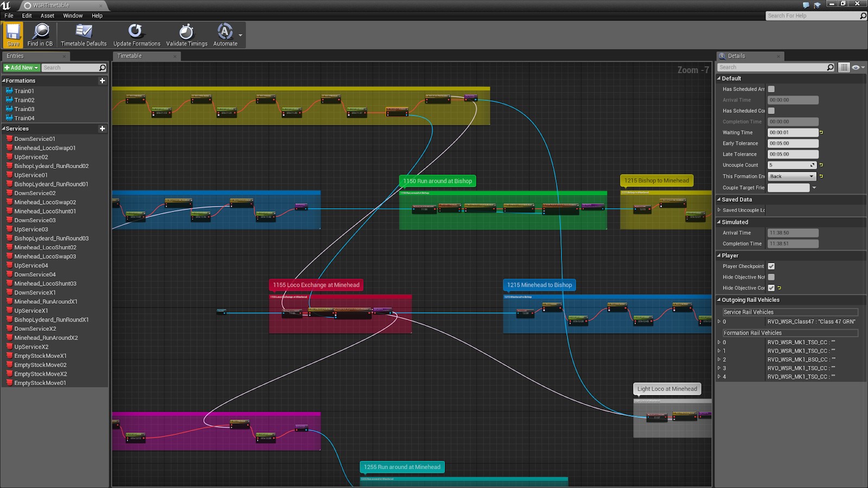This screenshot has width=868, height=488.
Task: Expand the Saved Uncouple Locations row
Action: [719, 210]
